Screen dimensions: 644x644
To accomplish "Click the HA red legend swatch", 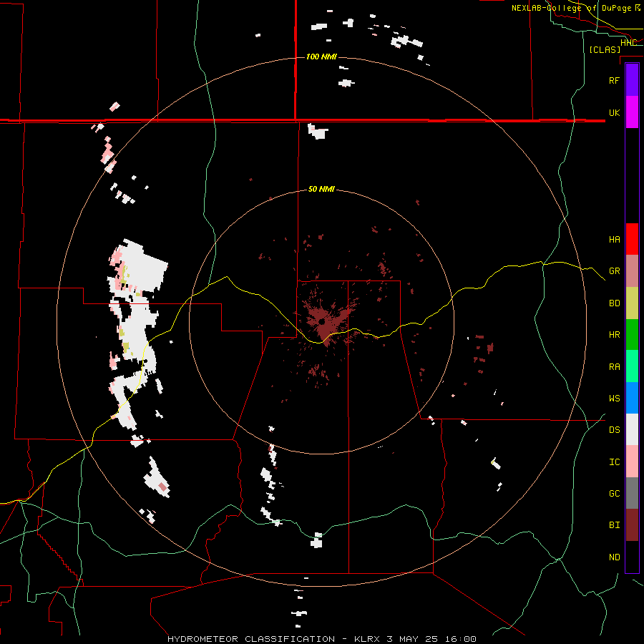I will pos(632,239).
